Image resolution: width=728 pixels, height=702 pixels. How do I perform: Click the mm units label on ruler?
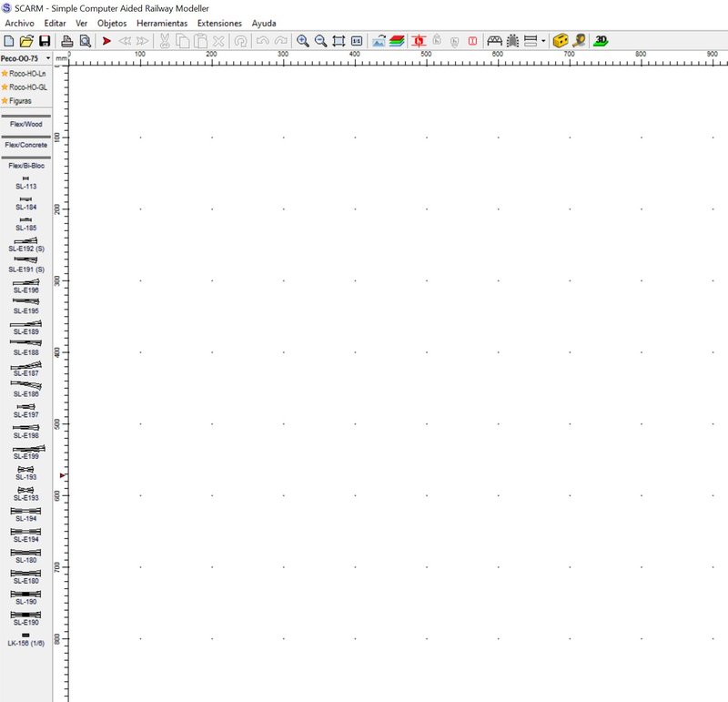[61, 58]
